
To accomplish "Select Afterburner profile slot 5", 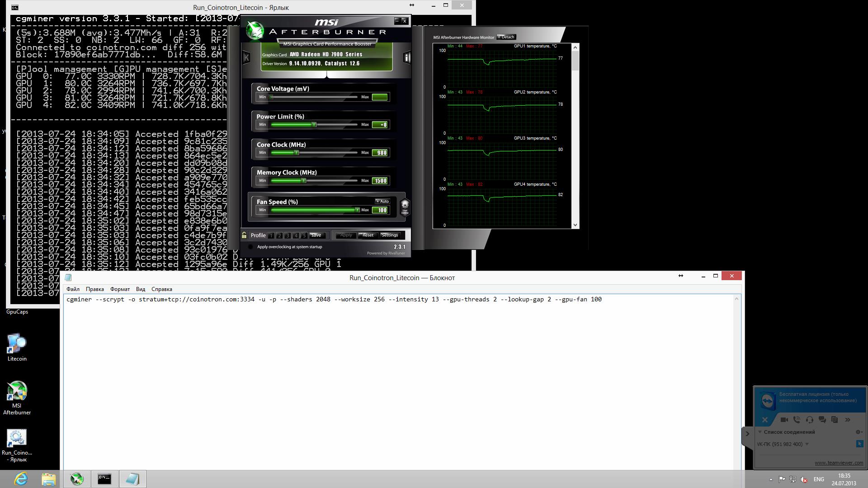I will (304, 235).
